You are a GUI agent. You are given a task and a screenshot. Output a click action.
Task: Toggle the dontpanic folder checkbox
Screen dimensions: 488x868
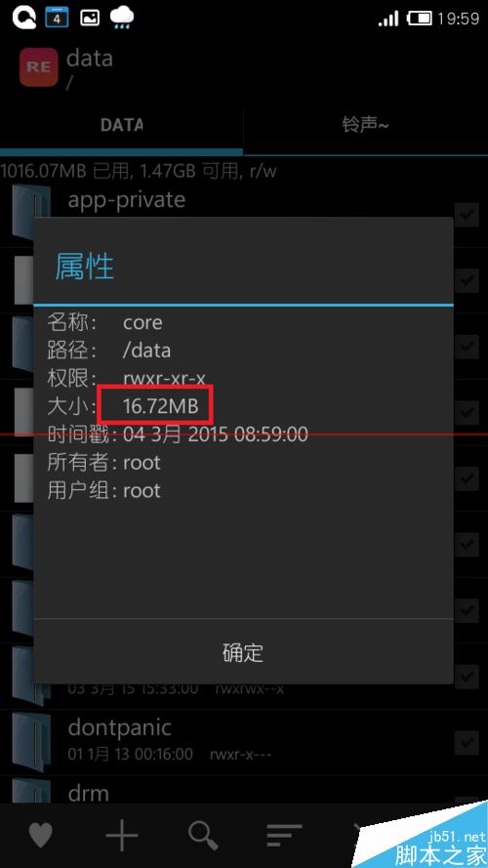pyautogui.click(x=467, y=742)
